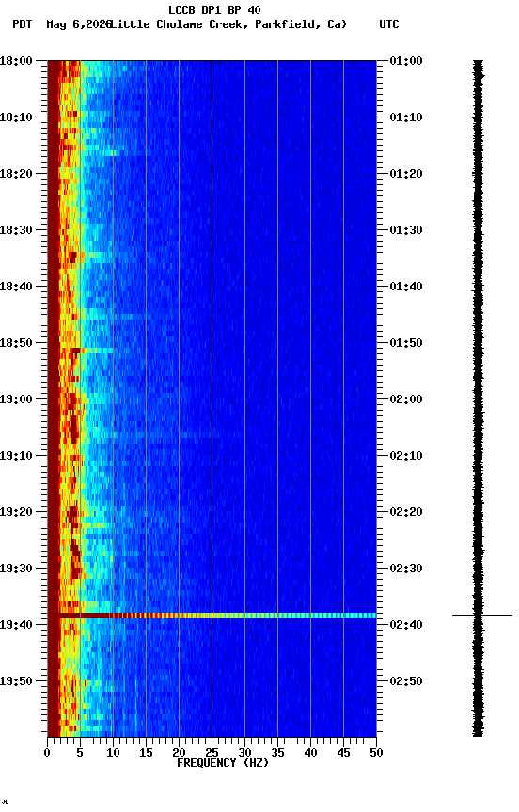
Task: Click the 'UTC' timezone label
Action: (389, 24)
